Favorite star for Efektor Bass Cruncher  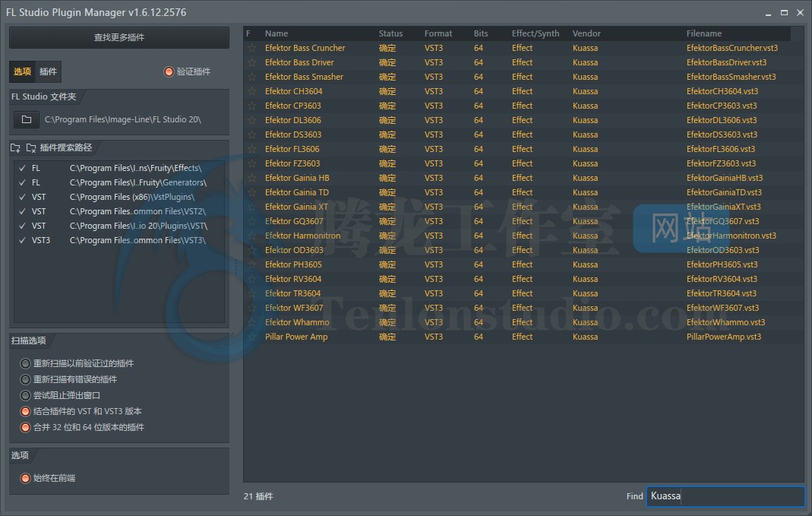coord(251,48)
